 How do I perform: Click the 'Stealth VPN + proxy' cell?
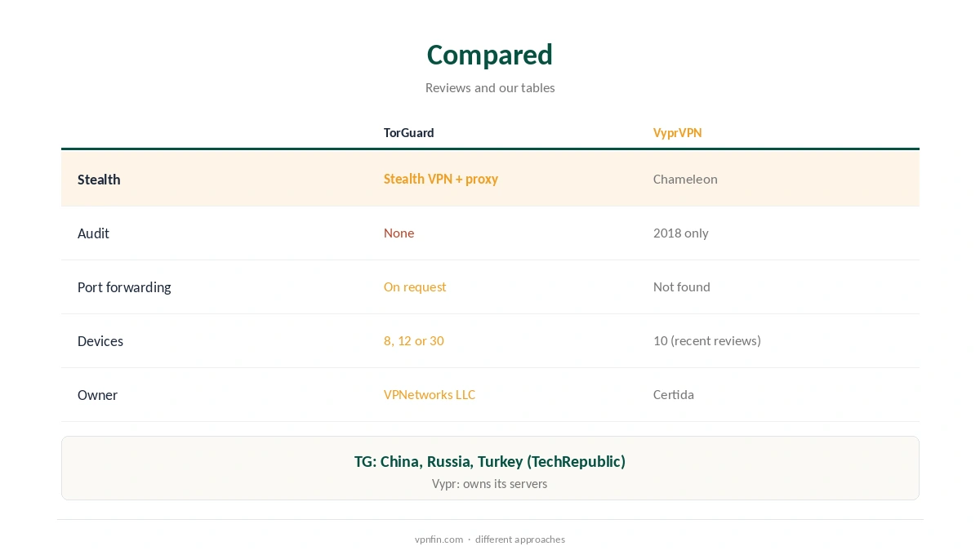[441, 179]
